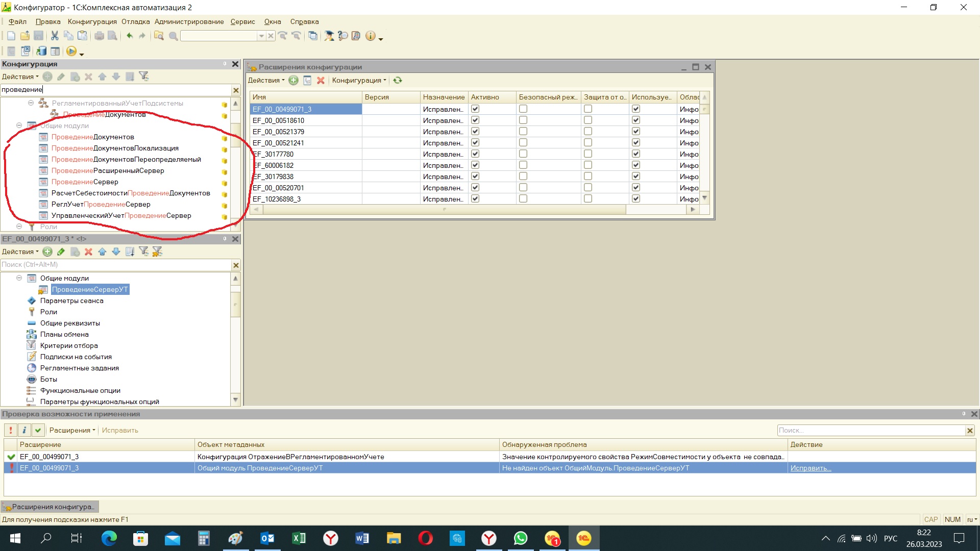
Task: Collapse Общие модули node in Конфигурация tree
Action: (19, 125)
